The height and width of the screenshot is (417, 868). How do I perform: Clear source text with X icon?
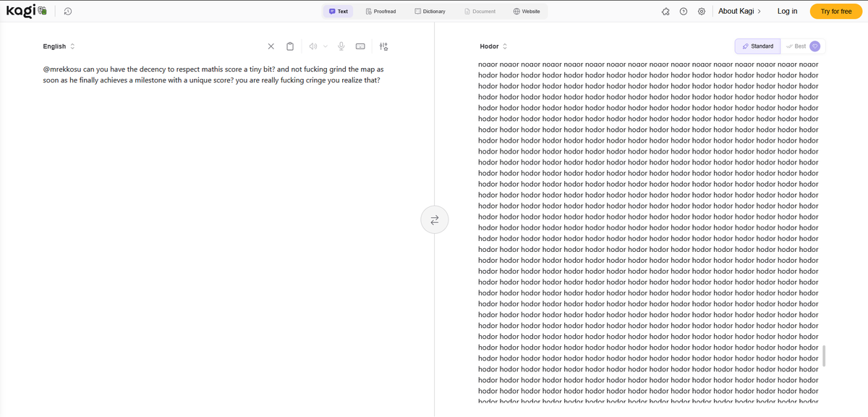click(x=271, y=46)
